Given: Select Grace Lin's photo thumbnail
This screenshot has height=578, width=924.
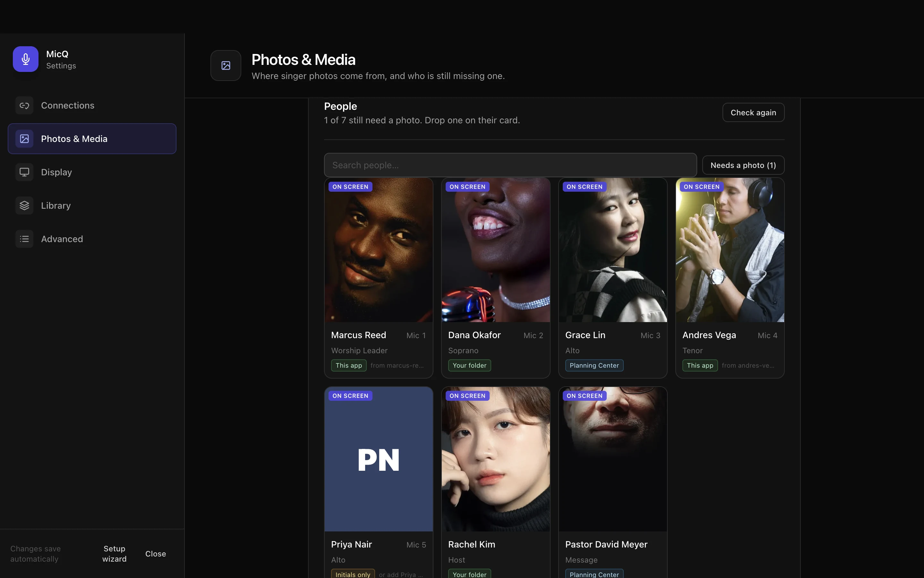Looking at the screenshot, I should 613,250.
